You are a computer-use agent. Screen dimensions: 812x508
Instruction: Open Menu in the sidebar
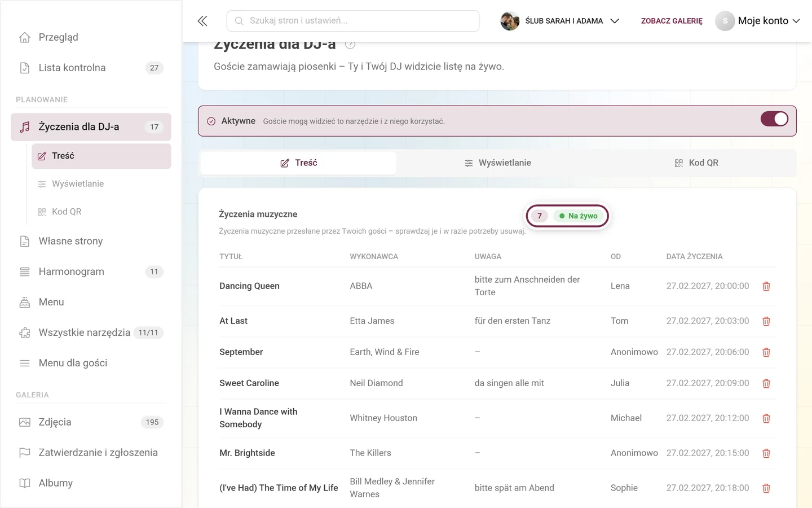click(x=91, y=302)
